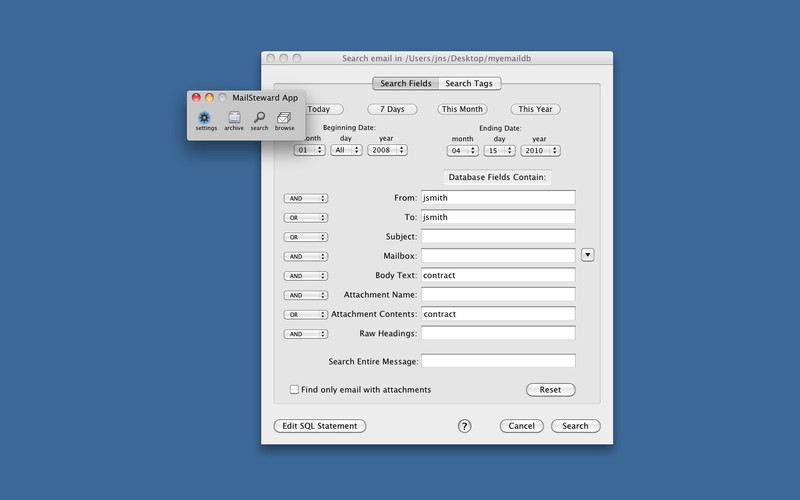The width and height of the screenshot is (800, 500).
Task: Open the OR operator beside Attachment Contents
Action: pos(305,314)
